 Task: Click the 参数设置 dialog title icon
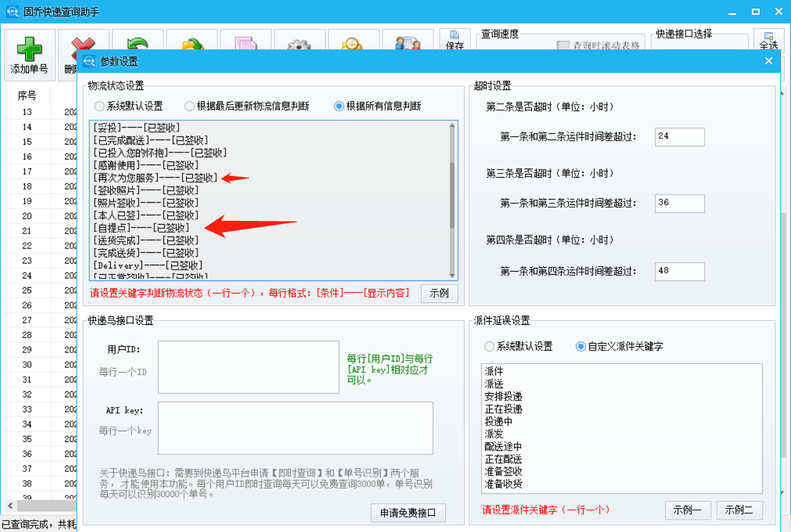point(90,61)
